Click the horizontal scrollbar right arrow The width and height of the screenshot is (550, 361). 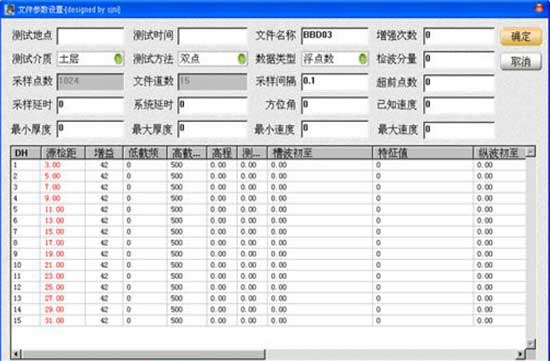pos(521,354)
